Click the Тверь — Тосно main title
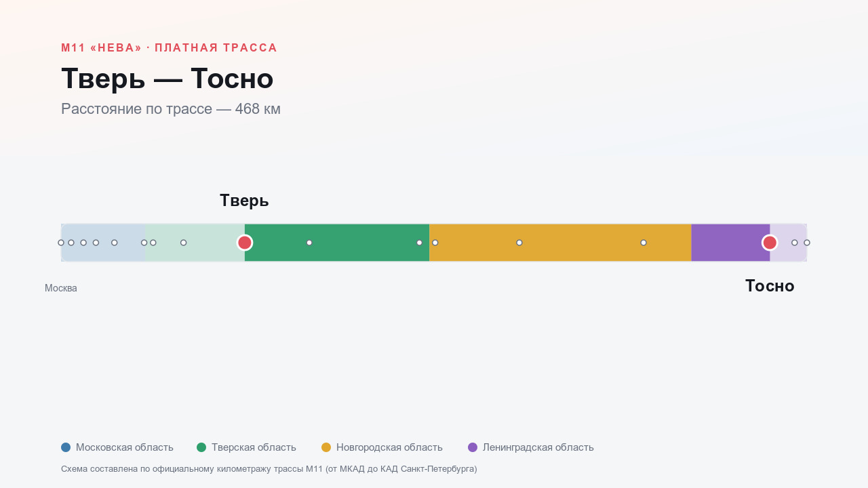Screen dimensions: 868x488 pos(167,79)
